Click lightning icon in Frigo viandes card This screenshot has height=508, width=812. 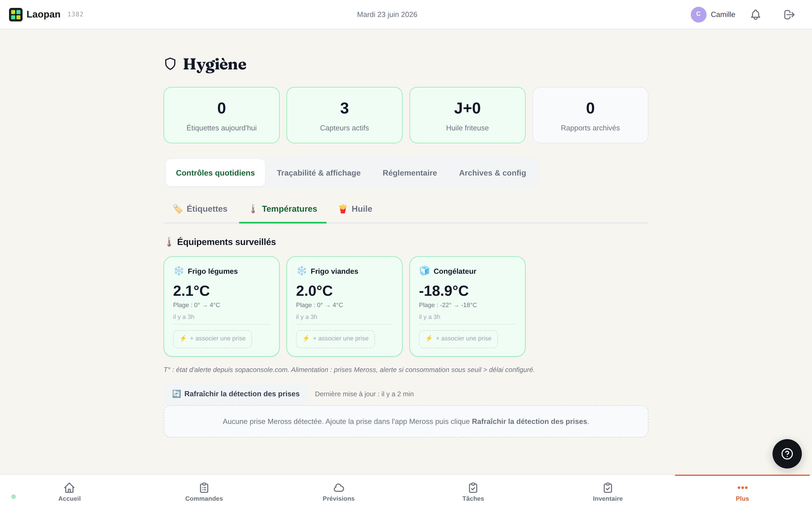306,338
